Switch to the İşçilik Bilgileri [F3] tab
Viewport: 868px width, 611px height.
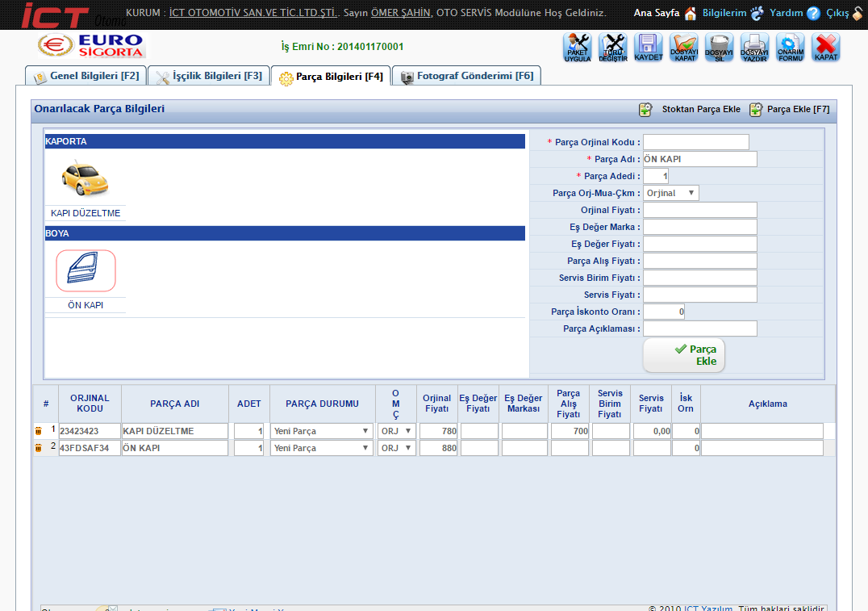[209, 76]
